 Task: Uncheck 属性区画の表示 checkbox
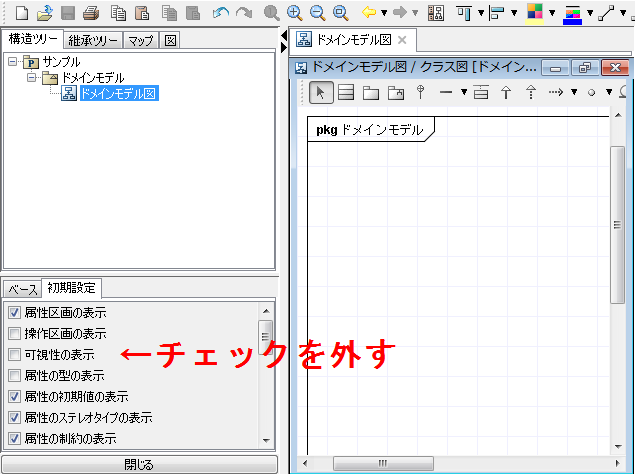tap(14, 313)
